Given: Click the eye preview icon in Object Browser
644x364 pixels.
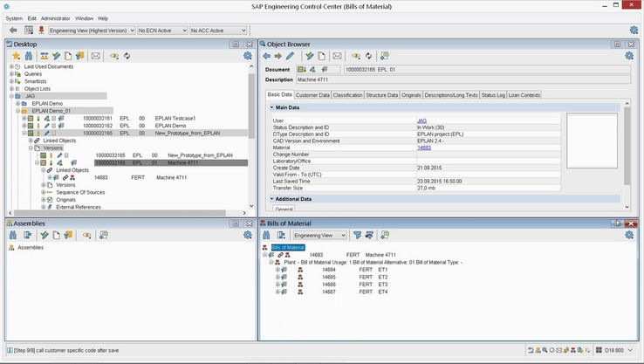Looking at the screenshot, I should (355, 56).
